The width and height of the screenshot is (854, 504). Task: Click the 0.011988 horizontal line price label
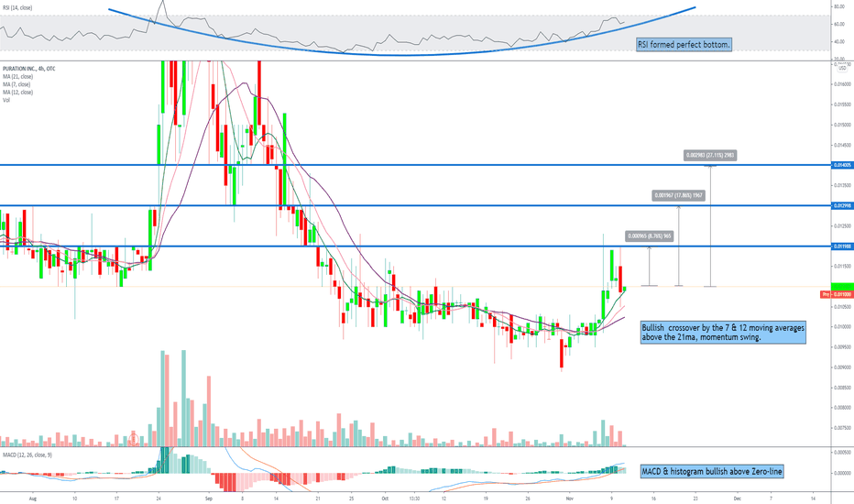click(843, 247)
